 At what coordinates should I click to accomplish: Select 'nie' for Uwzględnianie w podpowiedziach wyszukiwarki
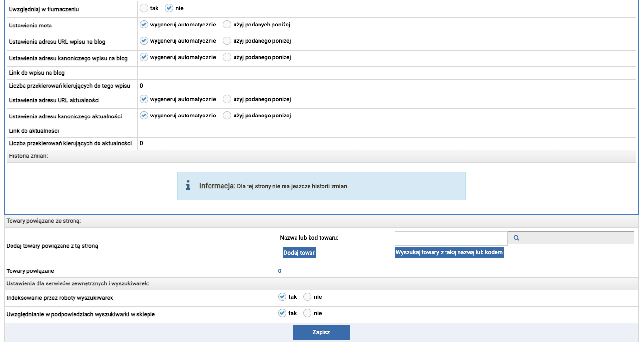(x=308, y=313)
